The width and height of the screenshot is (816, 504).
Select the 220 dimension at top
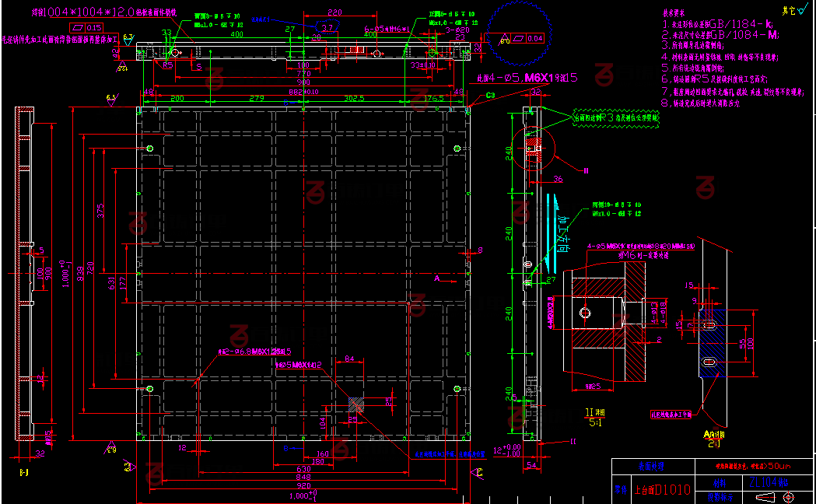coord(334,12)
